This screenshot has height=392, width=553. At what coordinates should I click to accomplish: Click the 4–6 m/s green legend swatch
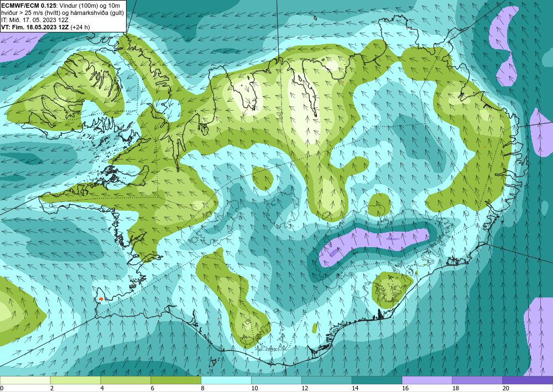click(x=126, y=380)
